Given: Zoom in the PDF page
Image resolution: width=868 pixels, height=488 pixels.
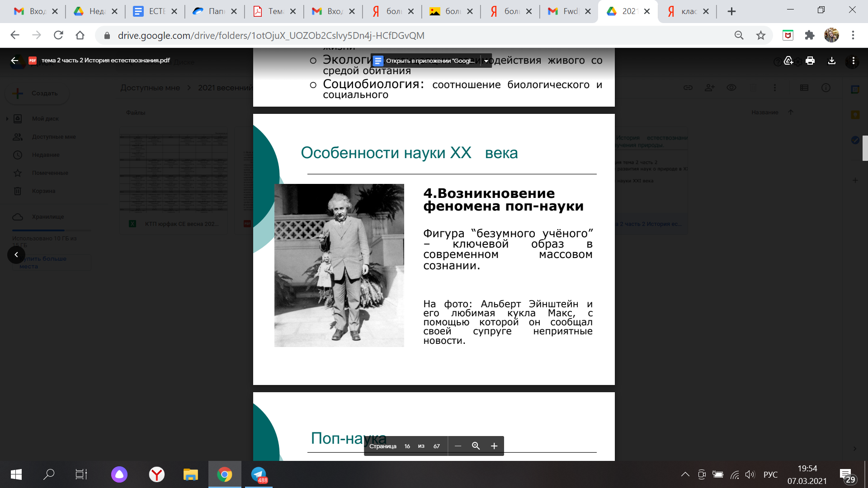Looking at the screenshot, I should click(x=494, y=446).
